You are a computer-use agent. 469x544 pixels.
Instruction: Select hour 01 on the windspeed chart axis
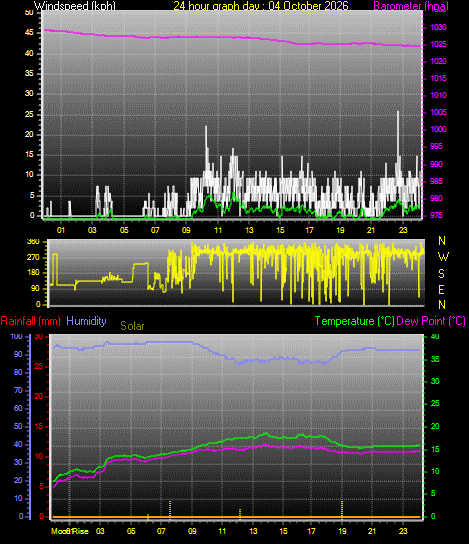(61, 230)
